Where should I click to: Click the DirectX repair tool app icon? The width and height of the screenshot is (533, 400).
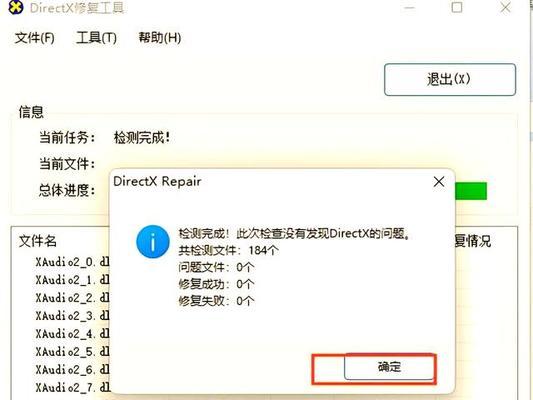pyautogui.click(x=16, y=7)
